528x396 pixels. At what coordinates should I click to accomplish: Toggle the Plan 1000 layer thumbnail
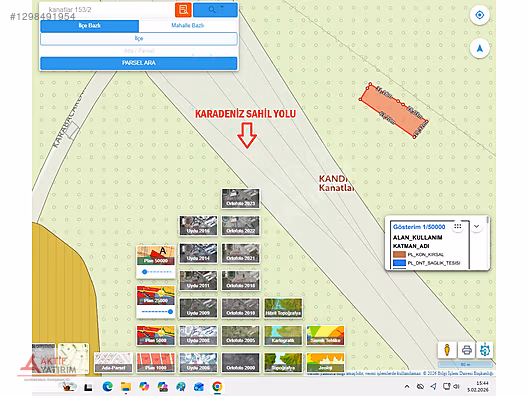tap(156, 362)
